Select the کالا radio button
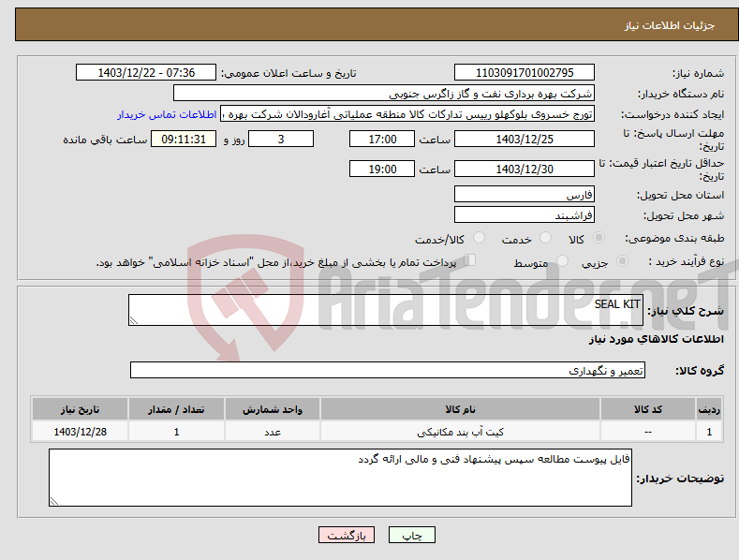The width and height of the screenshot is (739, 560). point(599,238)
